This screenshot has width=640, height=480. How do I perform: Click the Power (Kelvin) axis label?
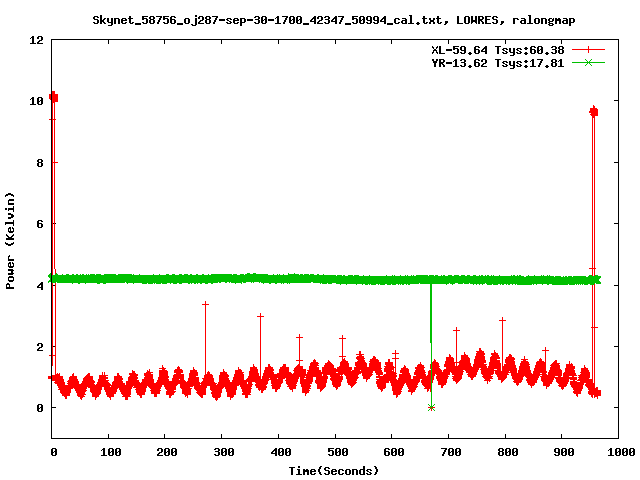pos(10,241)
